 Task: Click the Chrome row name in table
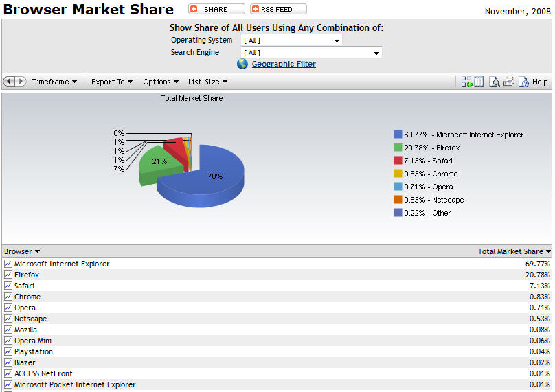[27, 297]
